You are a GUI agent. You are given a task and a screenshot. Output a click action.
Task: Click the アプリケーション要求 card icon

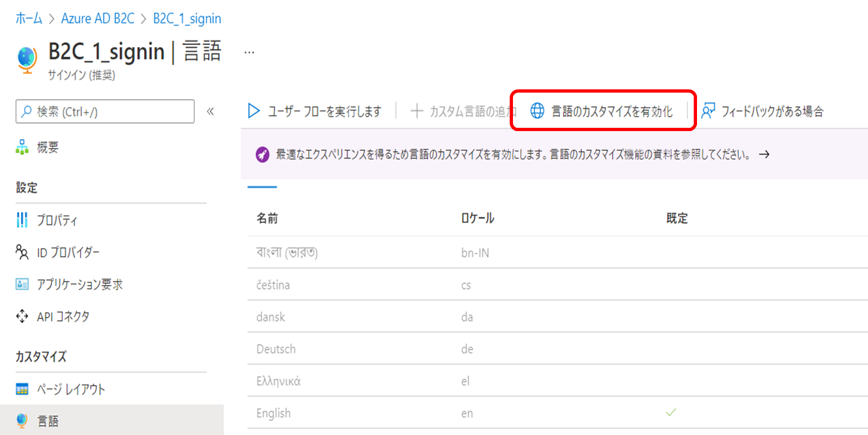tap(22, 284)
